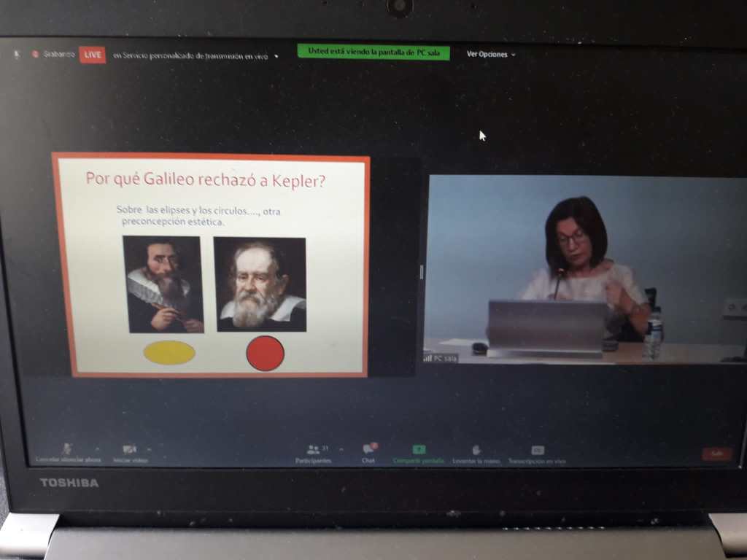
Task: Raise hand with Levantar la mano
Action: pyautogui.click(x=476, y=450)
